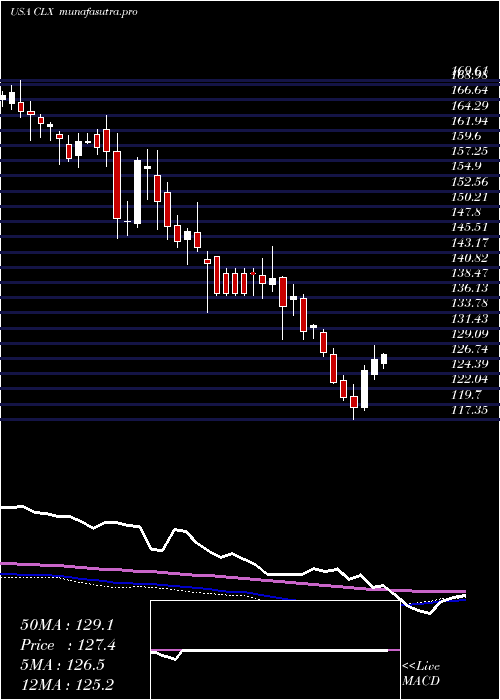This screenshot has height=700, width=500.
Task: Select the 164.29 price axis label
Action: pyautogui.click(x=470, y=106)
